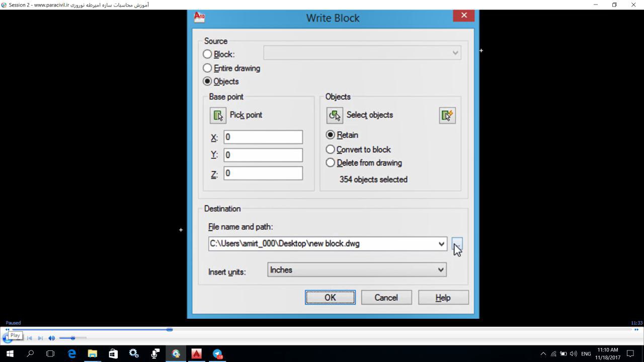Open Microsoft Store from taskbar
This screenshot has height=362, width=644.
pyautogui.click(x=113, y=354)
